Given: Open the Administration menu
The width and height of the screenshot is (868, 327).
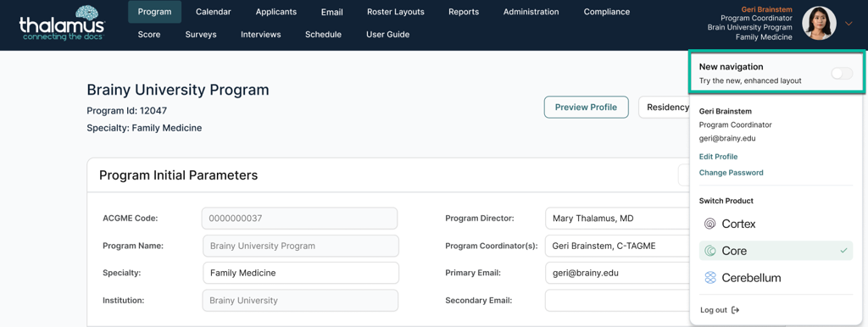Looking at the screenshot, I should coord(531,12).
